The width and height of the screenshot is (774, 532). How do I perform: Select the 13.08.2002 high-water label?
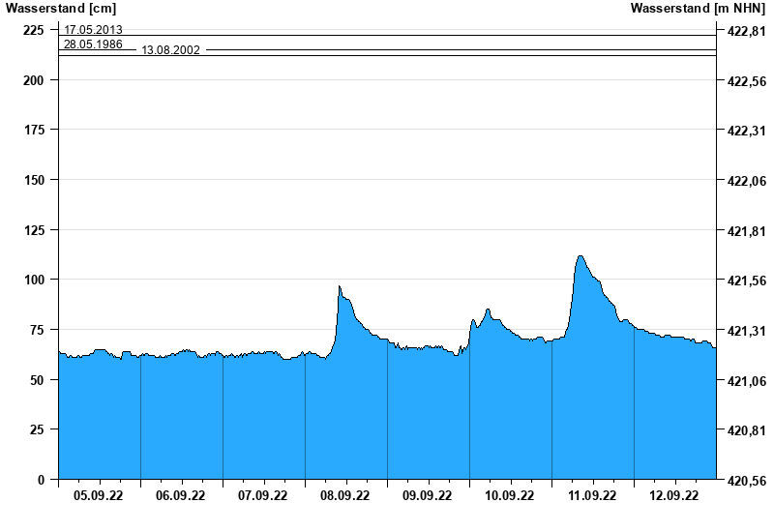(x=171, y=50)
